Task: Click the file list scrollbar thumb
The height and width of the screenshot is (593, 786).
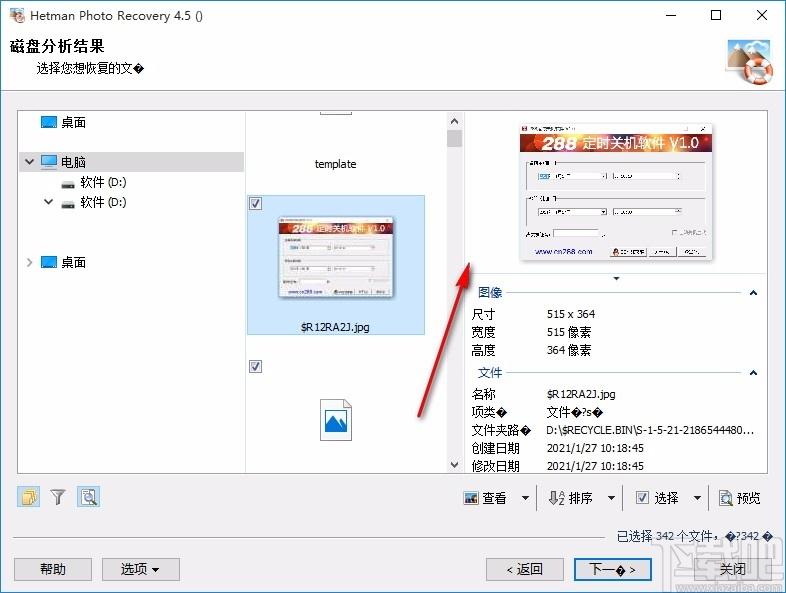Action: pyautogui.click(x=454, y=139)
